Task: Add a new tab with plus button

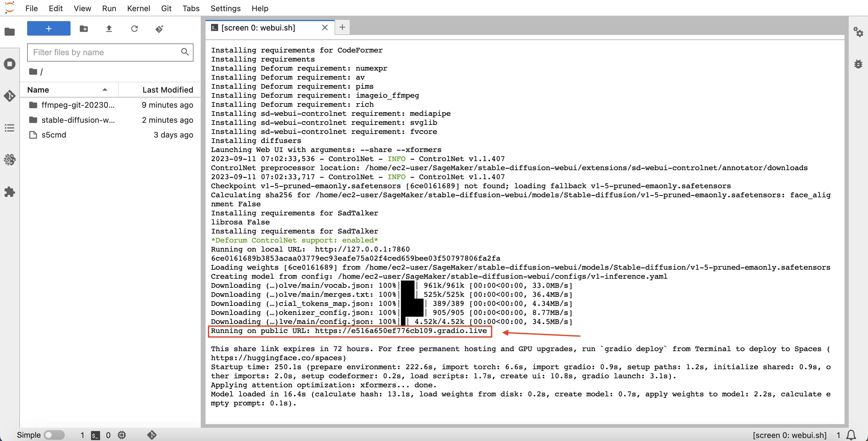Action: (342, 27)
